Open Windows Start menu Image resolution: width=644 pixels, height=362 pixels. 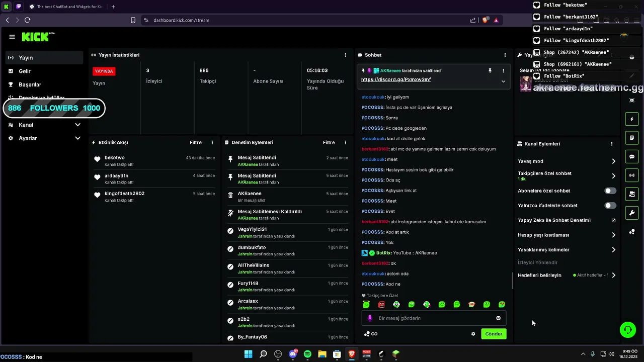(249, 354)
